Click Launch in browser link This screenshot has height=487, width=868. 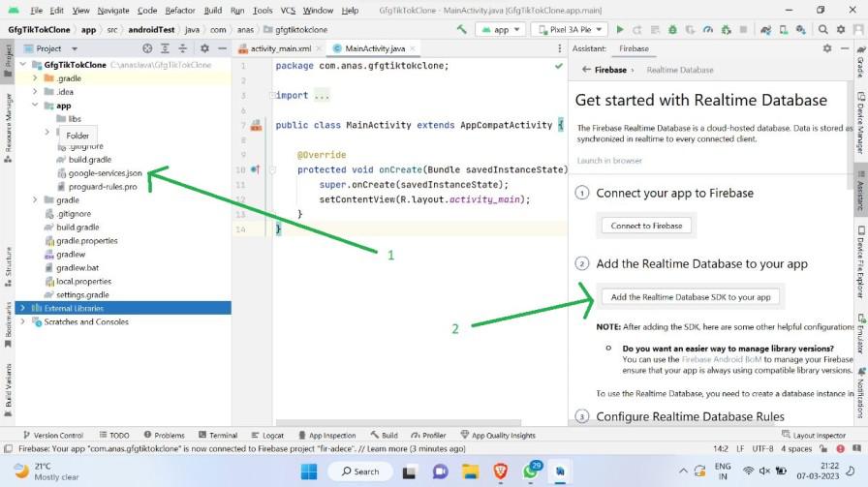[609, 161]
